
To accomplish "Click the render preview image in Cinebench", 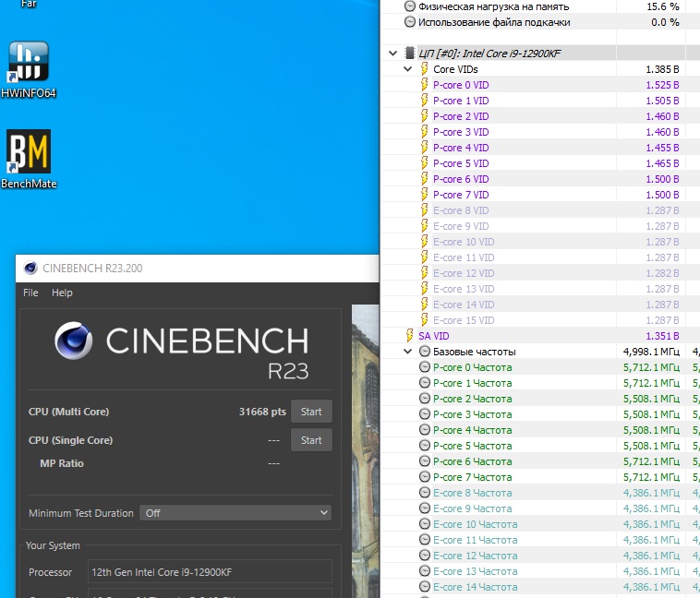I will pos(365,450).
